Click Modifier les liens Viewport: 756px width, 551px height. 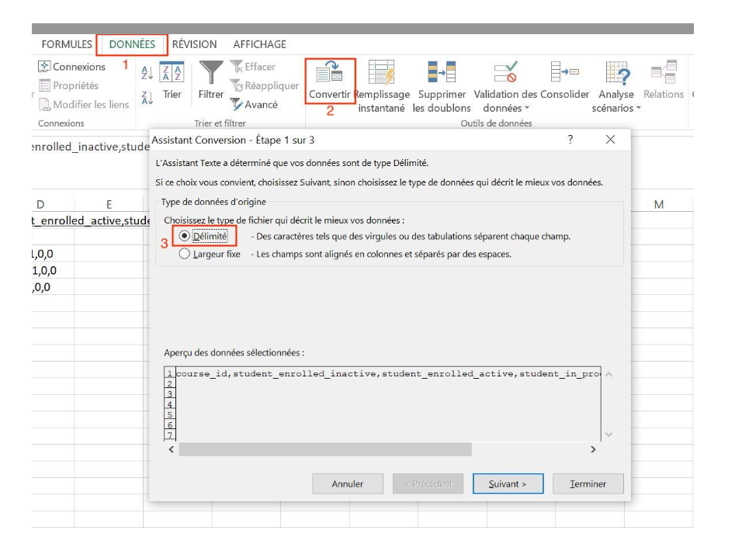(84, 104)
